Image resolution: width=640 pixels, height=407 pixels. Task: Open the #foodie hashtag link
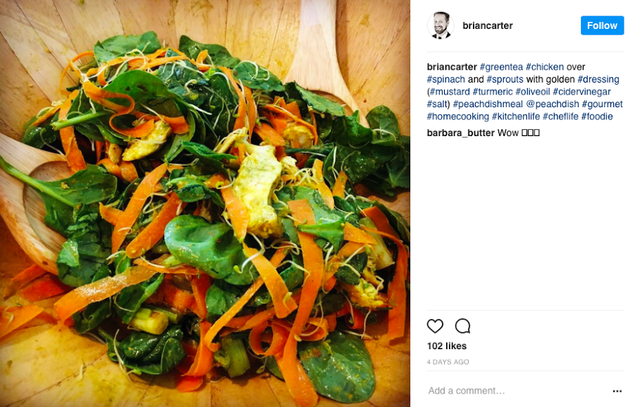[597, 117]
